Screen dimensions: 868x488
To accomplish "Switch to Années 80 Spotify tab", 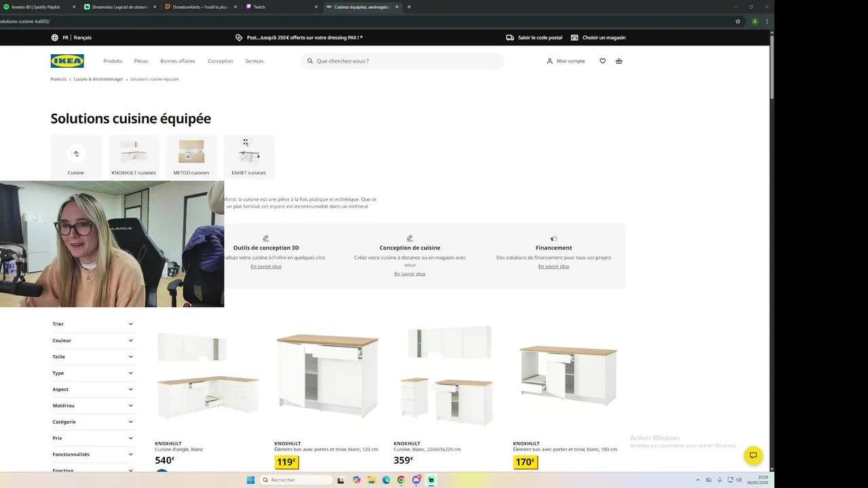I will (x=39, y=7).
